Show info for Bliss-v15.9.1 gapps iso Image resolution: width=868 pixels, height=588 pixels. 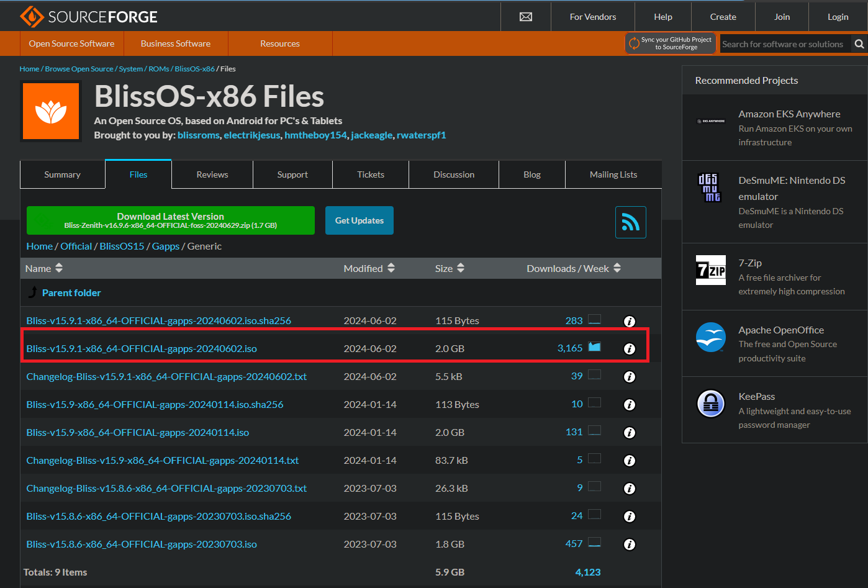click(x=629, y=349)
